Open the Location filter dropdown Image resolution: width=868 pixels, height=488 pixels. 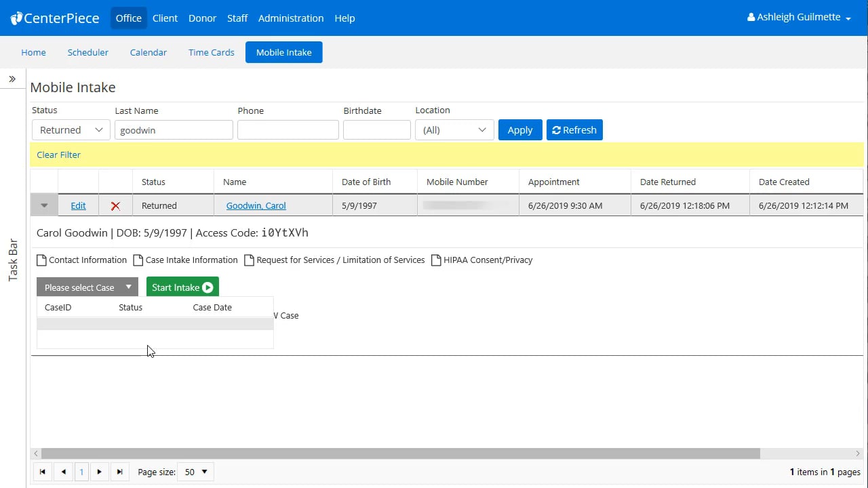[454, 130]
